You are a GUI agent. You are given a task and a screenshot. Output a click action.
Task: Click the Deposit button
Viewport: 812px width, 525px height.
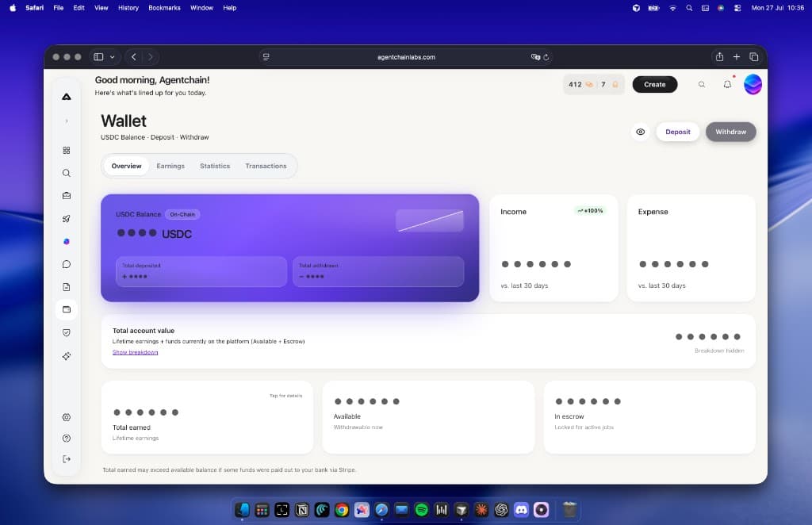coord(678,132)
